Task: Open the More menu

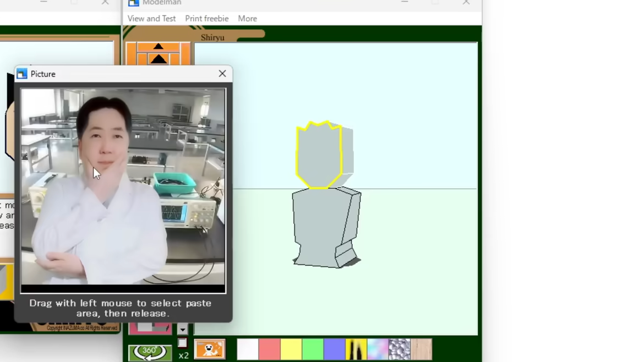Action: 247,19
